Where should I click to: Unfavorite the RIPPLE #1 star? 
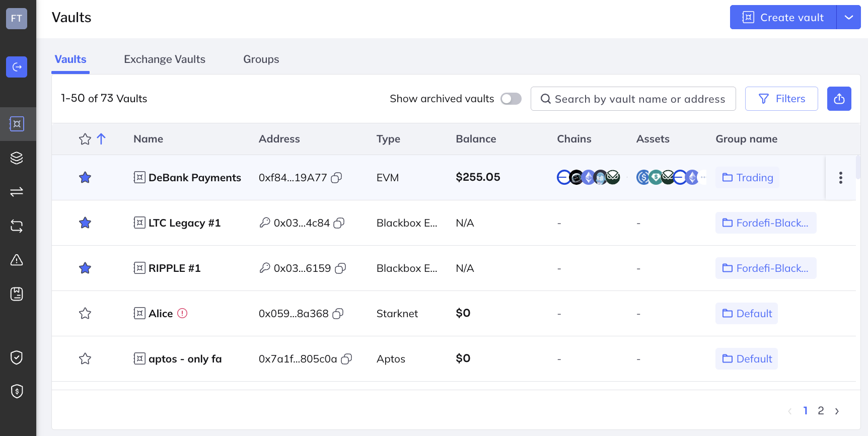(85, 268)
